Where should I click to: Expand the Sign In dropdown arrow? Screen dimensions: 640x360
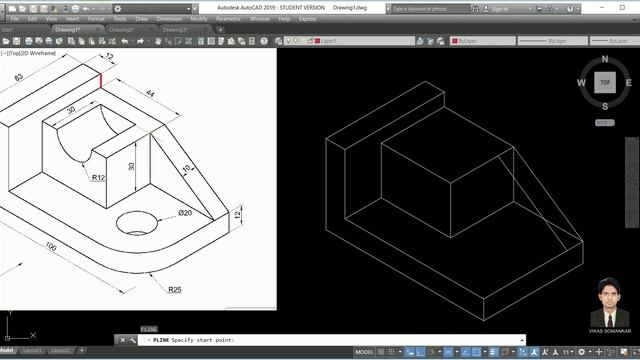pos(530,9)
